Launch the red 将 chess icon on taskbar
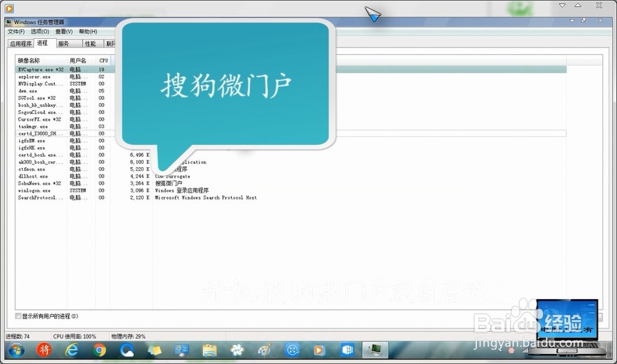The height and width of the screenshot is (364, 617). coord(44,349)
